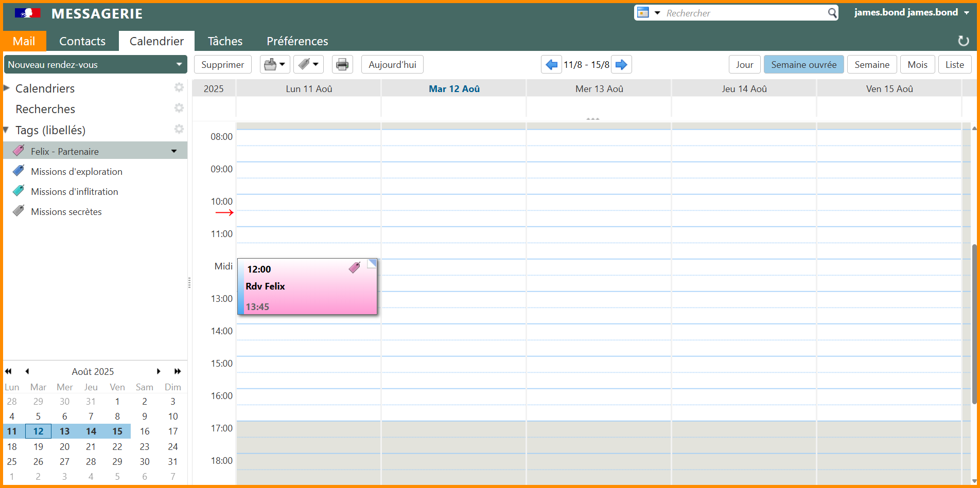Screen dimensions: 980x488
Task: Click the Aujourd'hui button
Action: 392,65
